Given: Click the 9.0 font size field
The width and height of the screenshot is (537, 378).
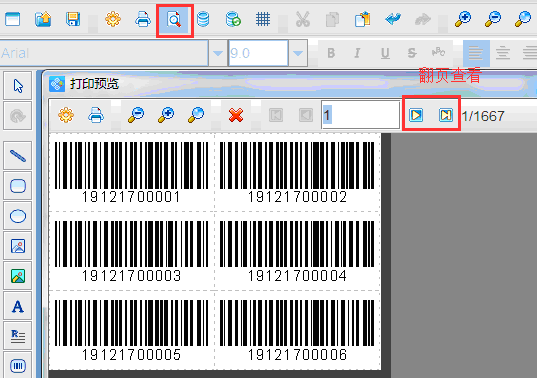Looking at the screenshot, I should (258, 53).
